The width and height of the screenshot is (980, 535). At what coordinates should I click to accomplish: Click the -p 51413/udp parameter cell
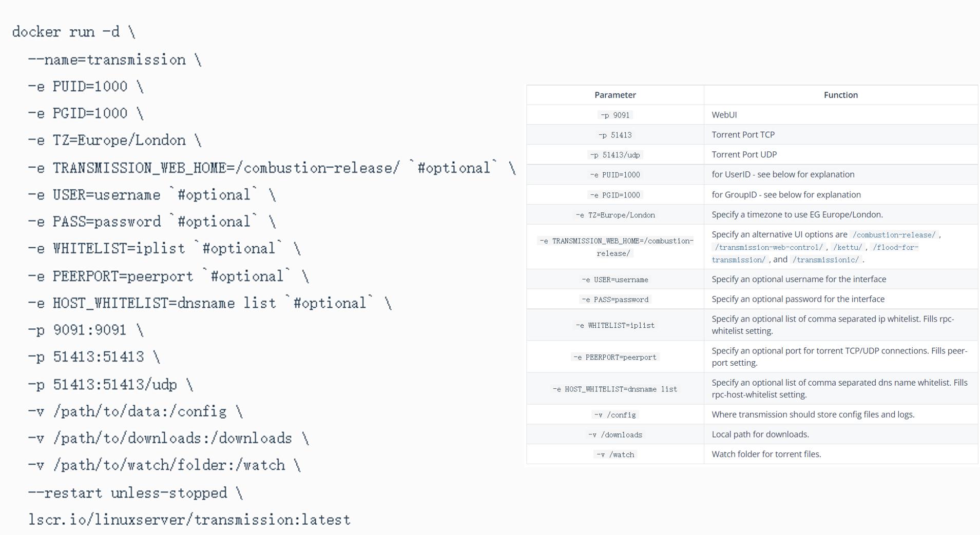615,155
